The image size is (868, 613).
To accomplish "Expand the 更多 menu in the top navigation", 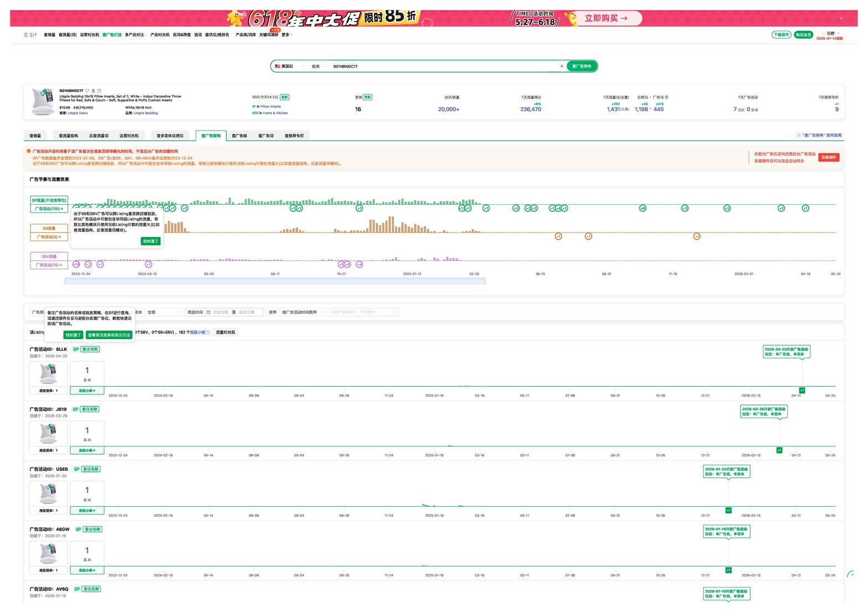I will pos(287,35).
